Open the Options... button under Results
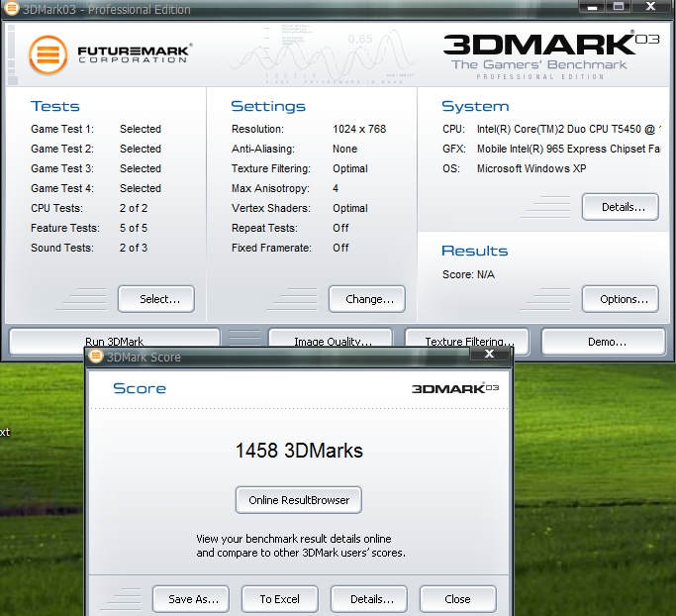Screen dimensions: 676x616 coord(621,299)
